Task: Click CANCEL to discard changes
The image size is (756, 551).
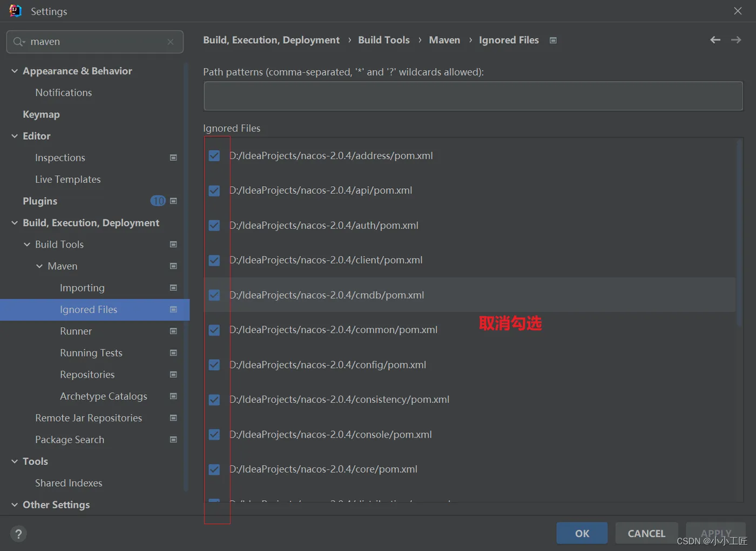Action: tap(646, 533)
